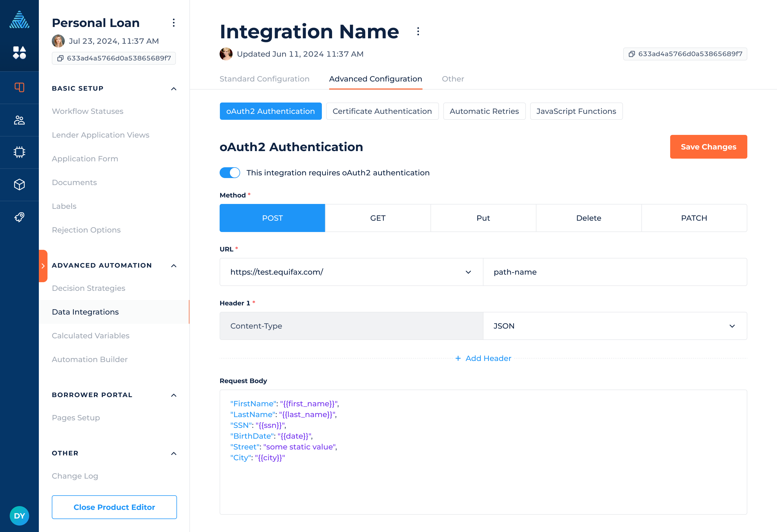Collapse the Basic Setup section

click(173, 88)
